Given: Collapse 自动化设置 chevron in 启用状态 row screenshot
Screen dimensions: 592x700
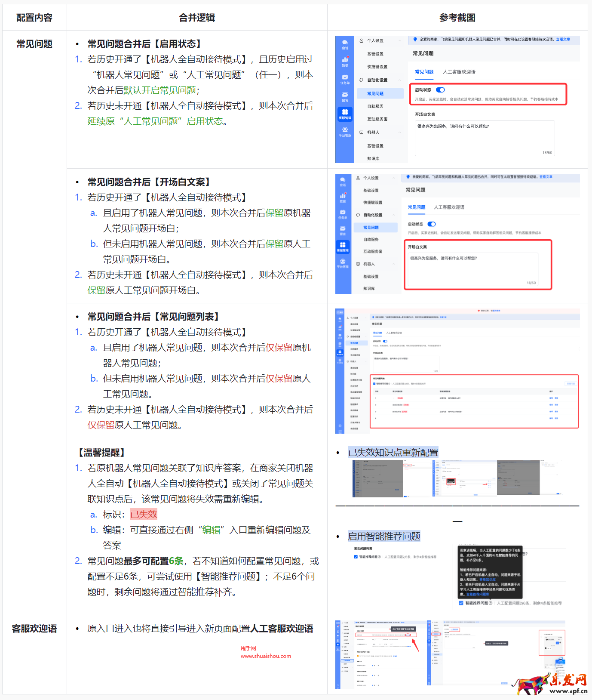Looking at the screenshot, I should (400, 80).
